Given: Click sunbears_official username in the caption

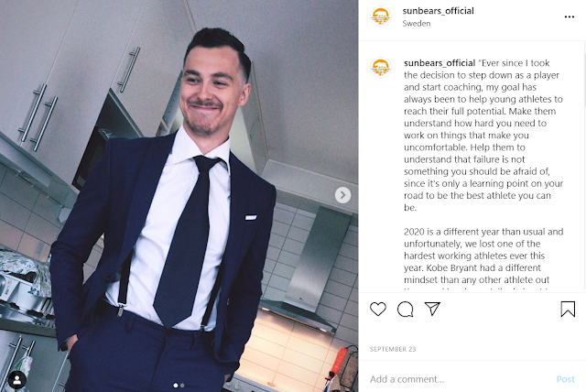Looking at the screenshot, I should 439,63.
